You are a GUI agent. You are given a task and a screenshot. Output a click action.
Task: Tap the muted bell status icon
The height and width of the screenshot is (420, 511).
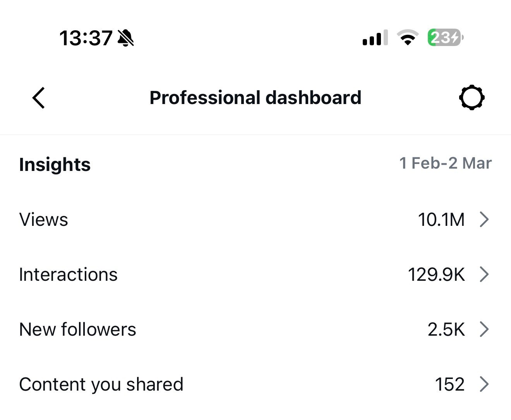(126, 38)
